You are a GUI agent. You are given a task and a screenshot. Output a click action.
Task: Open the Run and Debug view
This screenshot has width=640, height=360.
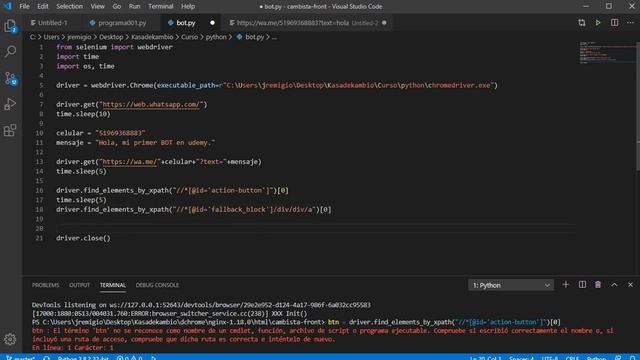coord(10,104)
